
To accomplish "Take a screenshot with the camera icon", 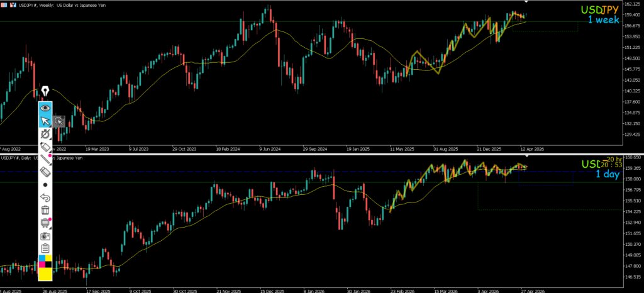I will (x=45, y=235).
